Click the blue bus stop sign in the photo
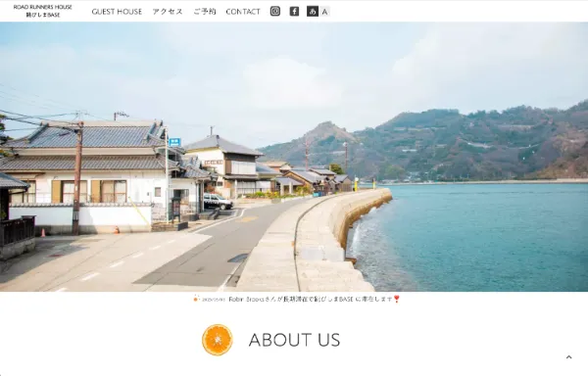This screenshot has height=376, width=588. point(174,142)
